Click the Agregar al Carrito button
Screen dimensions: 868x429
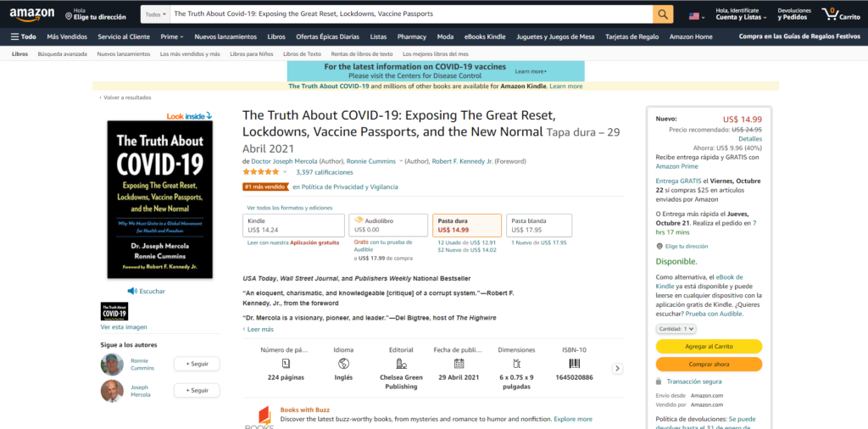pyautogui.click(x=709, y=347)
